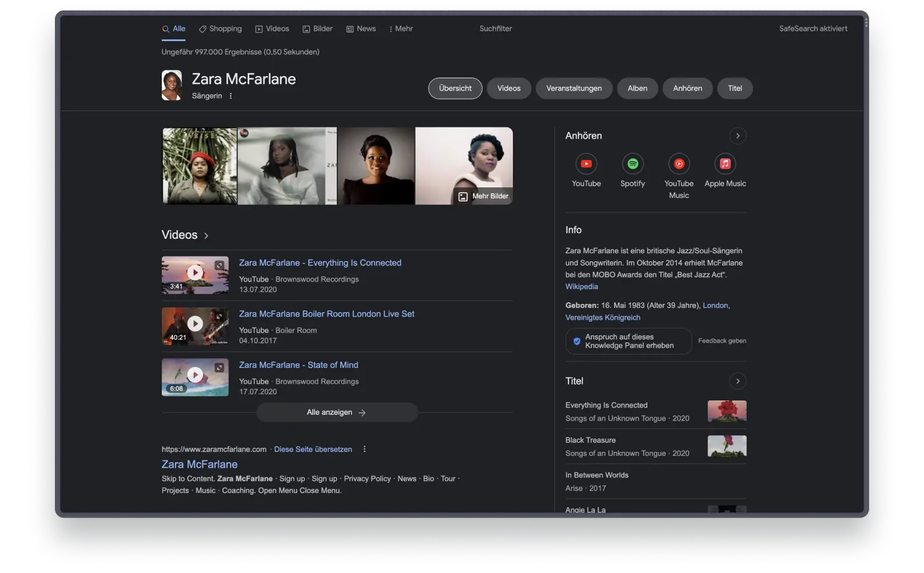Select the Titel chip
Image resolution: width=924 pixels, height=573 pixels.
735,89
